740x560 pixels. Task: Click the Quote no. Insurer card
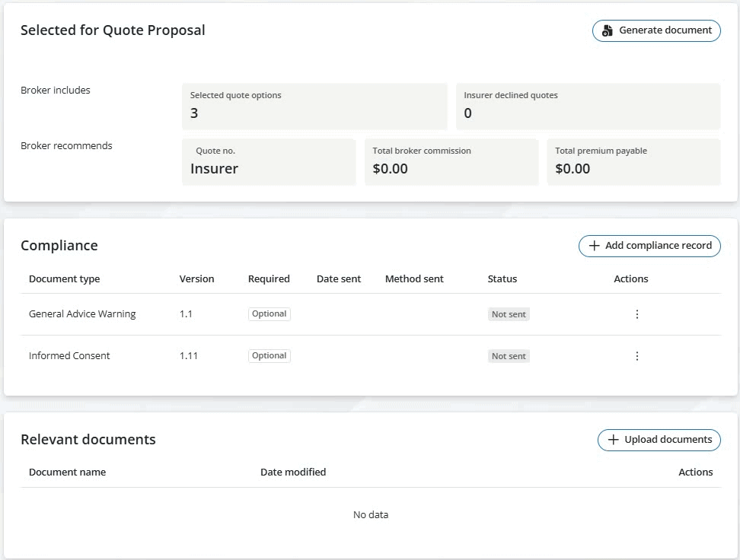(x=269, y=162)
